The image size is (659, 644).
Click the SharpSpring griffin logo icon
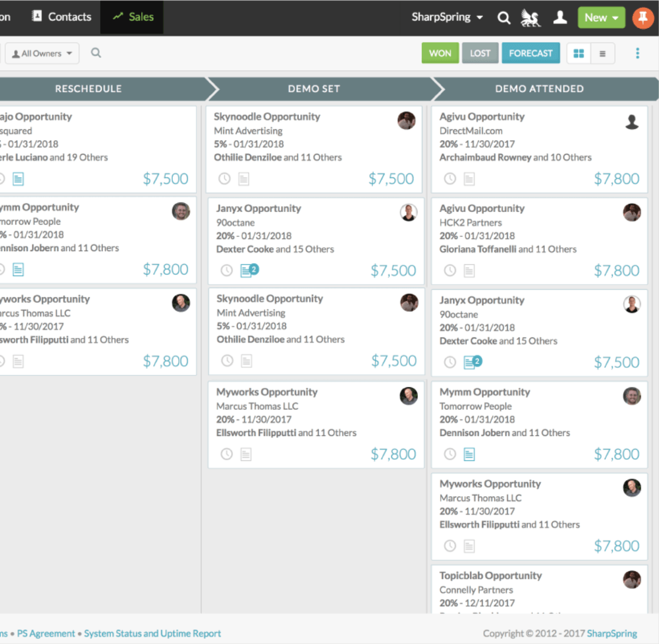tap(530, 18)
